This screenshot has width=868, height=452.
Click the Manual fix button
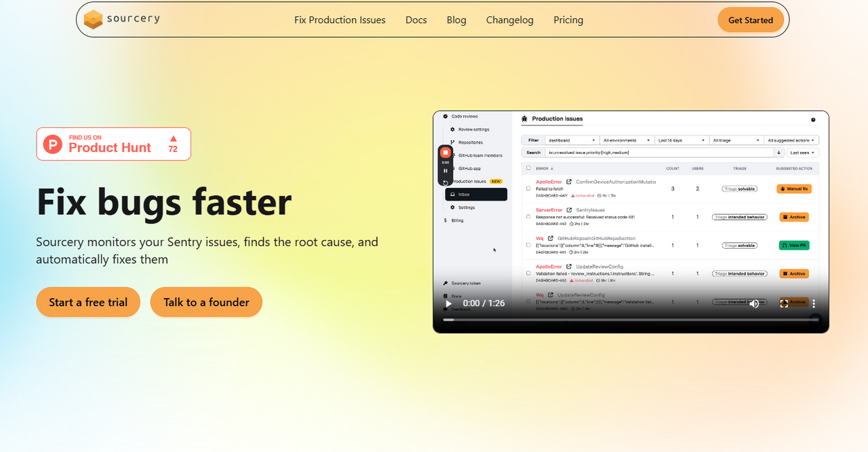point(794,188)
